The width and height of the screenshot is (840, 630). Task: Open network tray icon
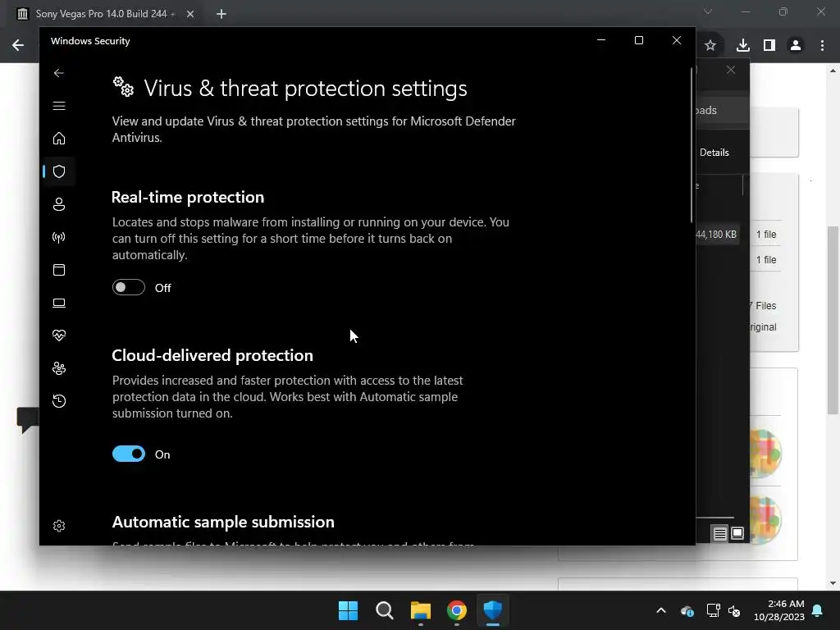point(713,610)
